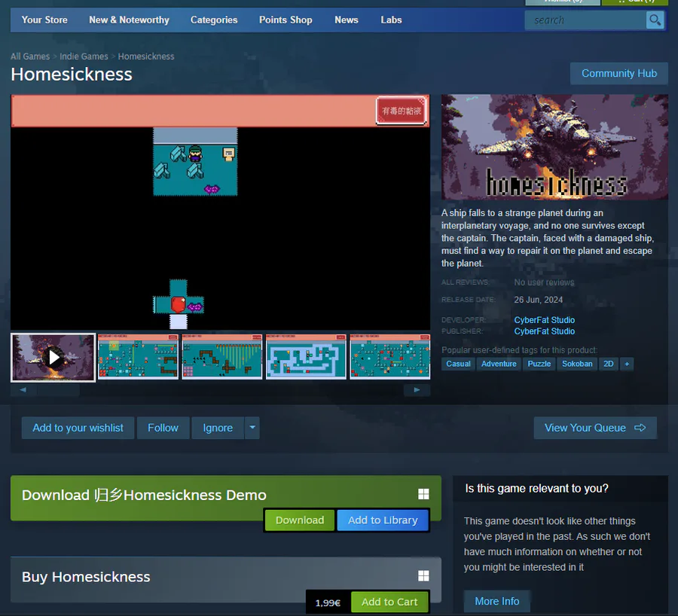This screenshot has width=678, height=616.
Task: Click the Homesickness breadcrumb link
Action: click(146, 56)
